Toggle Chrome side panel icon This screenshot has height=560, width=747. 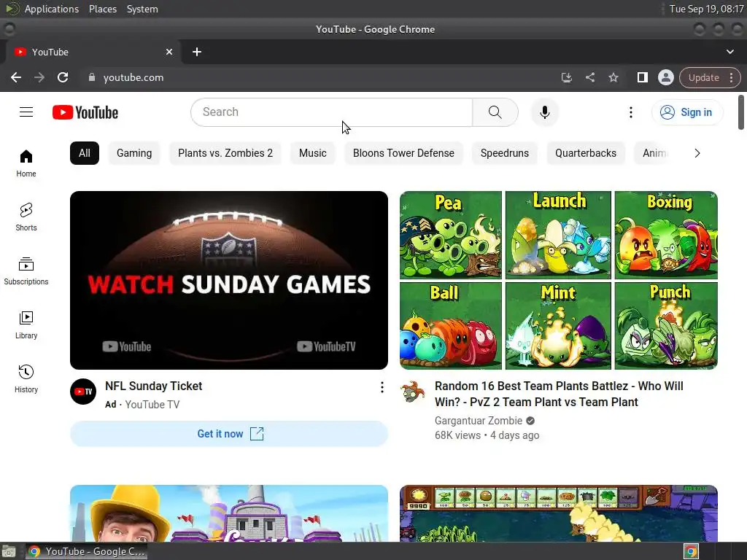click(642, 77)
